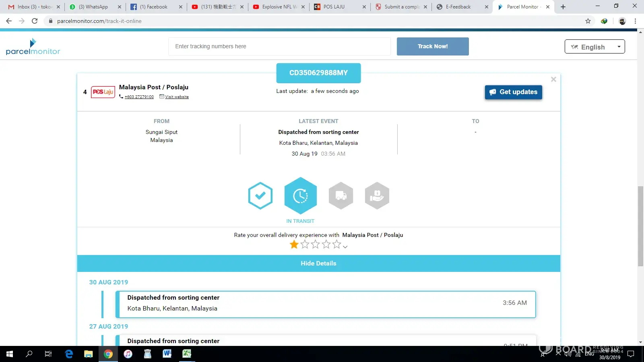Open the Chrome menu button
Screen dimensions: 644x362
pos(636,21)
